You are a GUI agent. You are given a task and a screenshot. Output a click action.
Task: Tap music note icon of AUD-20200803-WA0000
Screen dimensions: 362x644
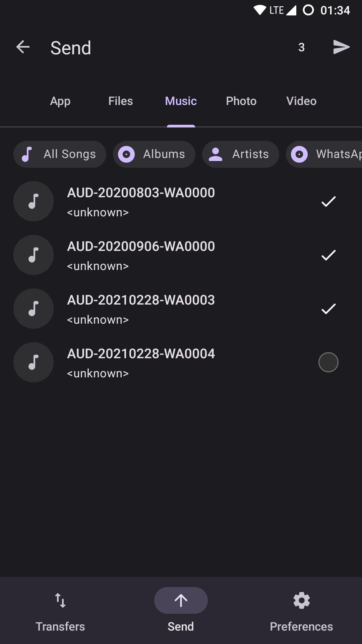tap(34, 201)
